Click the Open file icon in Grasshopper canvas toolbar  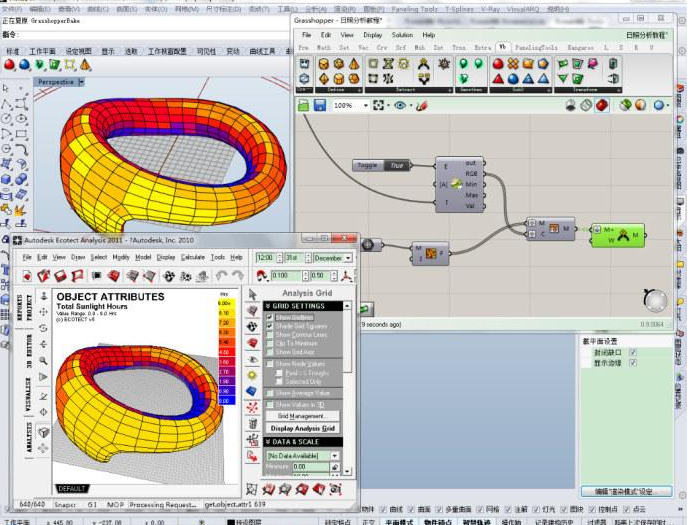pyautogui.click(x=303, y=105)
